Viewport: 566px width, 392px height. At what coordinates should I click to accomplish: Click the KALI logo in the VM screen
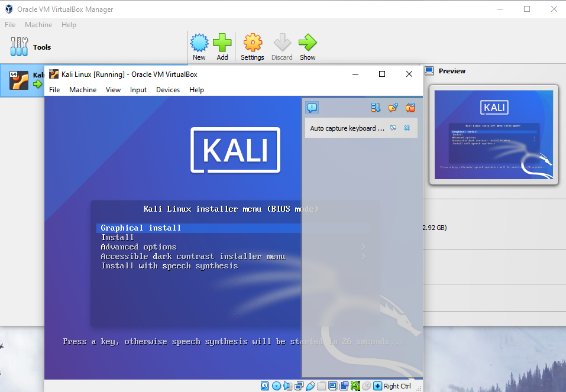[x=235, y=150]
